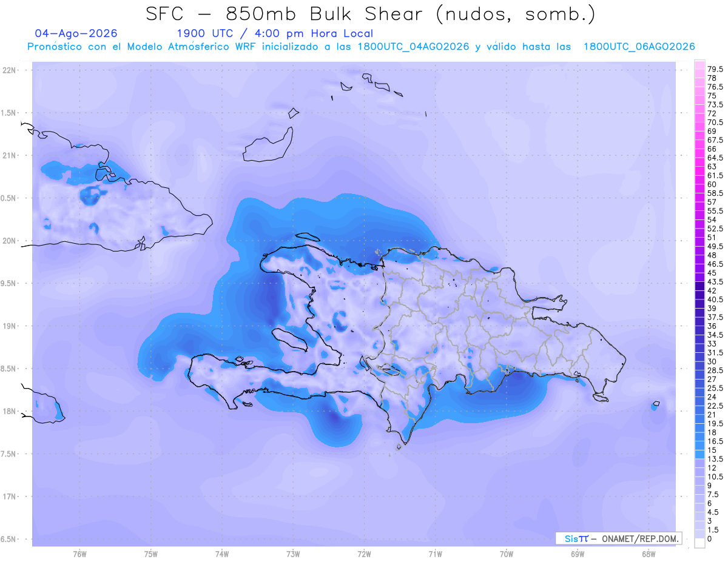The height and width of the screenshot is (562, 728).
Task: Click latitude axis label '17N'
Action: (x=9, y=497)
